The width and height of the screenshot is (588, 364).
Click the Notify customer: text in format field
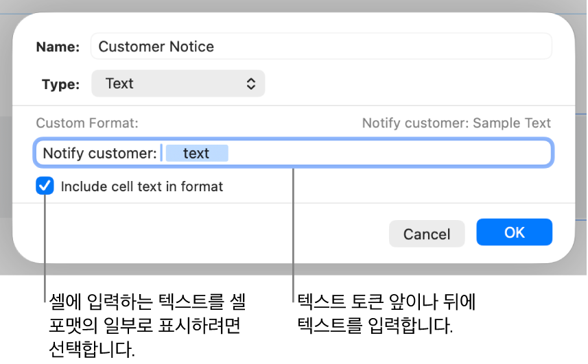pos(99,154)
